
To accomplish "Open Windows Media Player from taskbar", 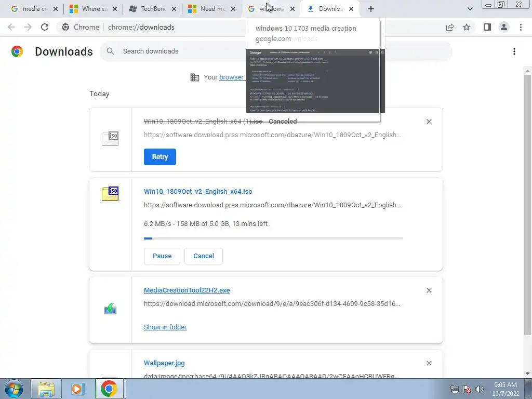I will (78, 389).
